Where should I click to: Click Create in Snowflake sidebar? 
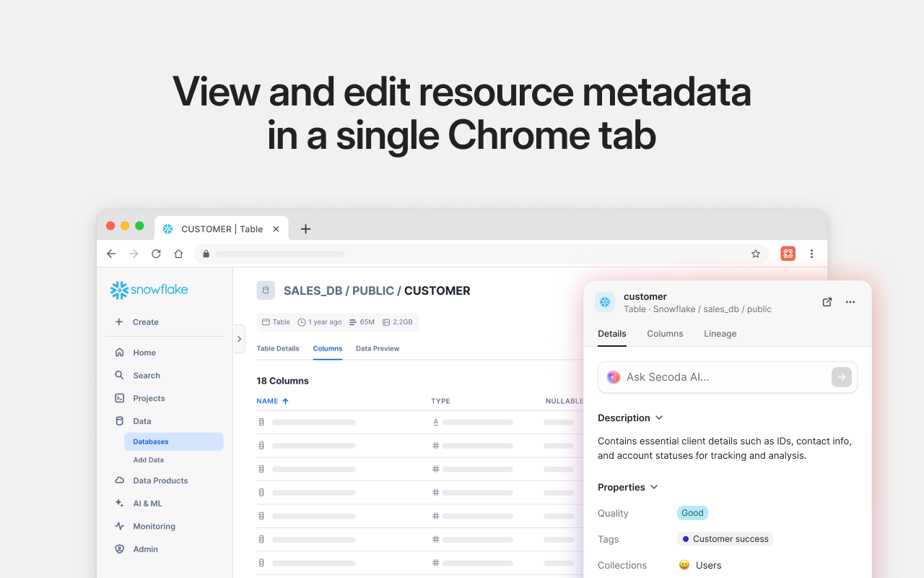[x=145, y=322]
